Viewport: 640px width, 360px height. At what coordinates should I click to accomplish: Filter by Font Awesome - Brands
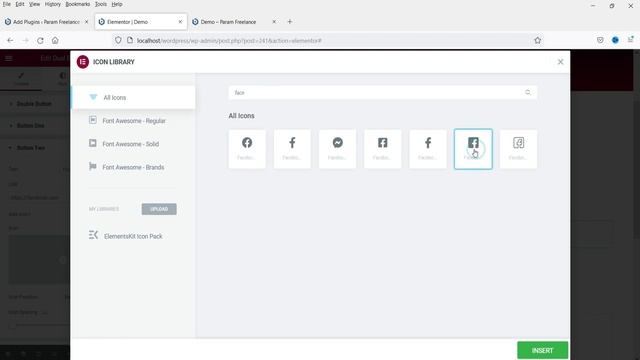click(x=133, y=167)
